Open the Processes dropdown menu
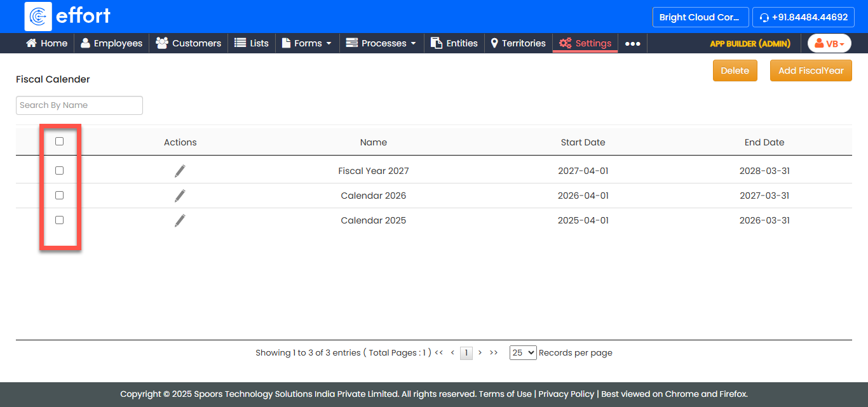The width and height of the screenshot is (868, 407). coord(381,43)
